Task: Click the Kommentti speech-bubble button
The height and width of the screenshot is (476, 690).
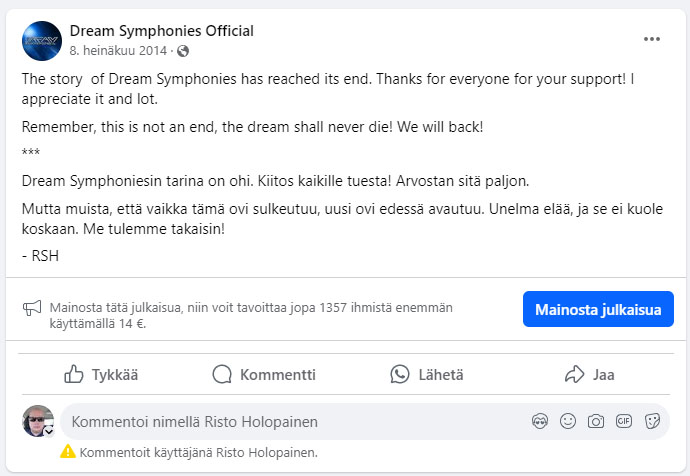Action: point(264,375)
